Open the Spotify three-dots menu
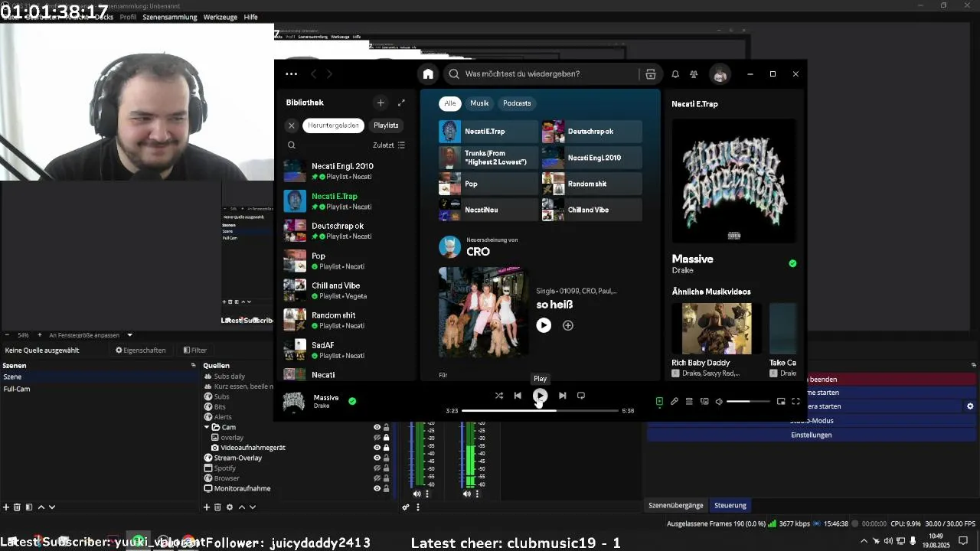The height and width of the screenshot is (551, 980). point(291,74)
